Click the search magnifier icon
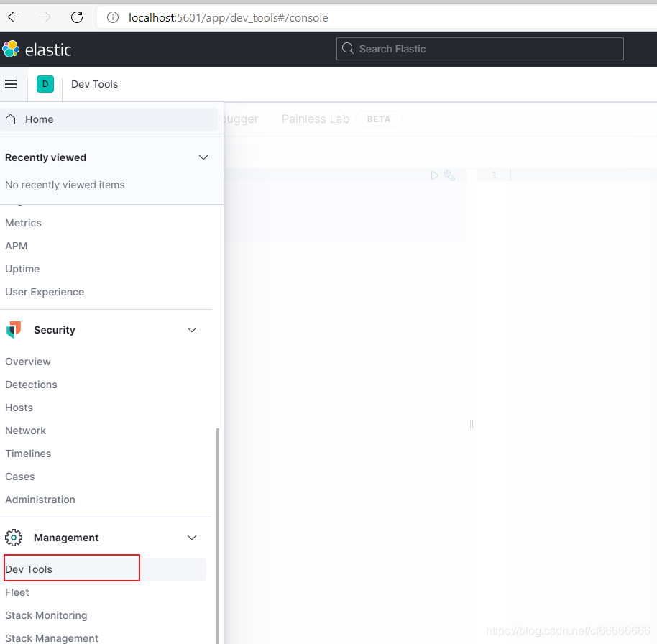657x644 pixels. pos(348,49)
